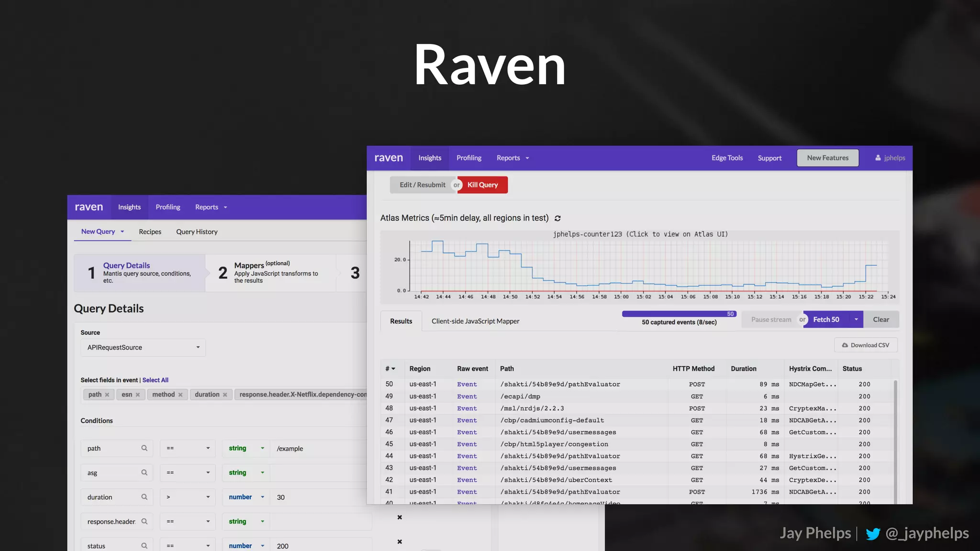Click the raven logo in the front window
This screenshot has width=980, height=551.
pos(389,158)
